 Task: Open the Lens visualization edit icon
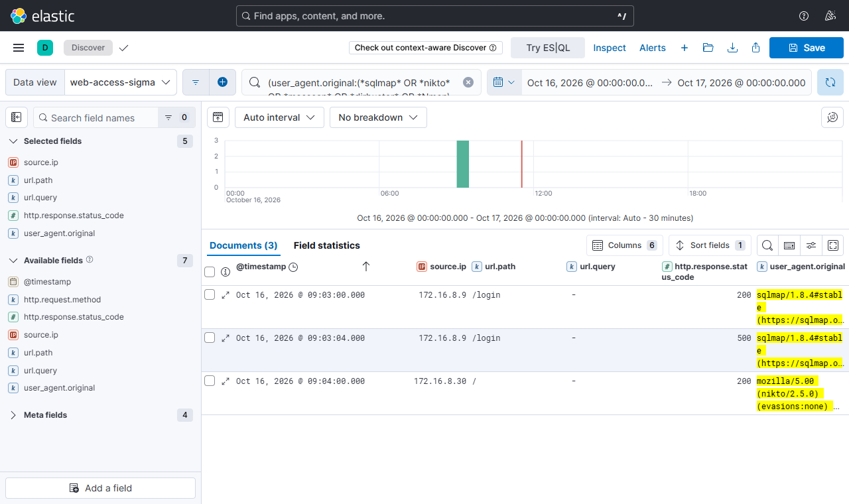(x=832, y=117)
